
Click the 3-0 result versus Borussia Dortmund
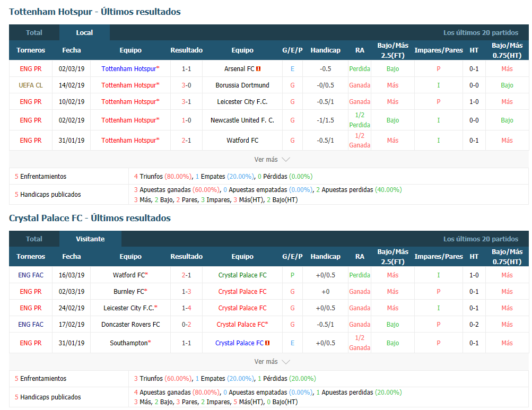click(x=186, y=85)
